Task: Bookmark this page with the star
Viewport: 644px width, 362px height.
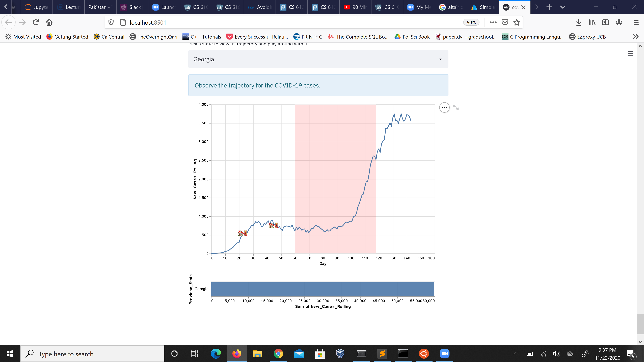Action: click(517, 22)
